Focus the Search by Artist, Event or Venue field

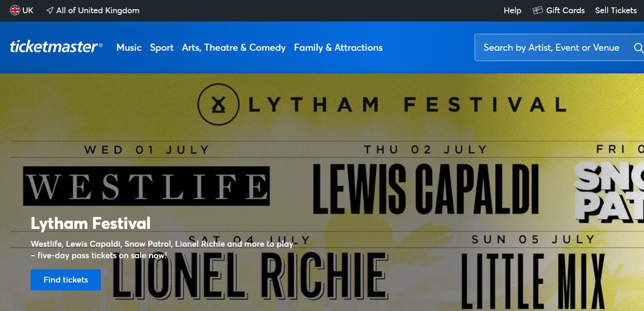551,48
